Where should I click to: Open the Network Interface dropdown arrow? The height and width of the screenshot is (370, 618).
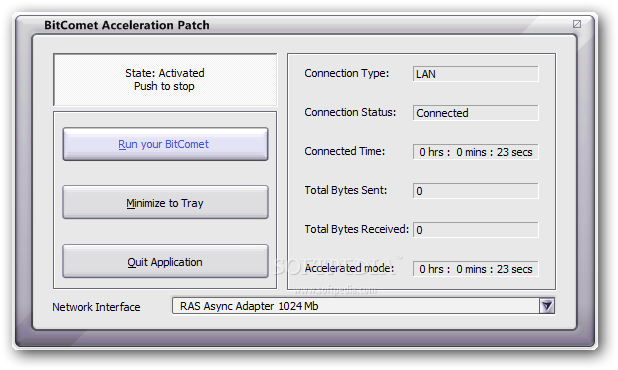click(x=547, y=306)
